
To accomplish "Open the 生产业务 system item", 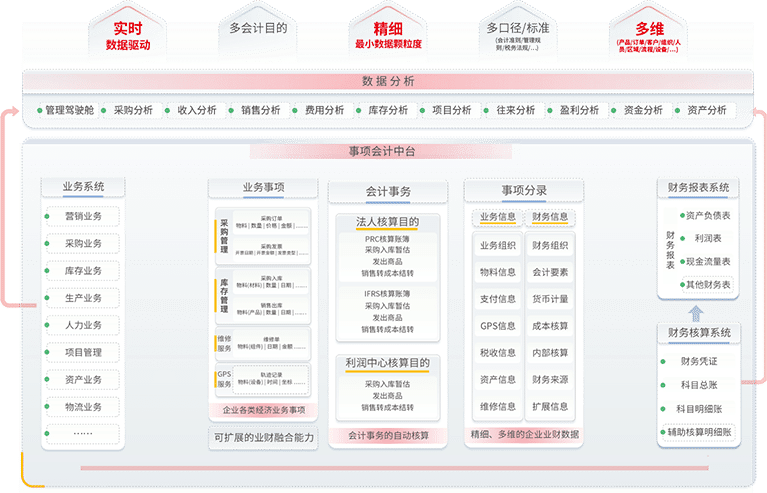I will [82, 298].
